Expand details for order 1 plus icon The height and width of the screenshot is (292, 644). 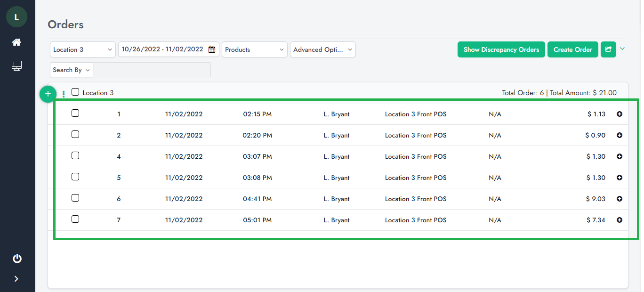pyautogui.click(x=620, y=114)
